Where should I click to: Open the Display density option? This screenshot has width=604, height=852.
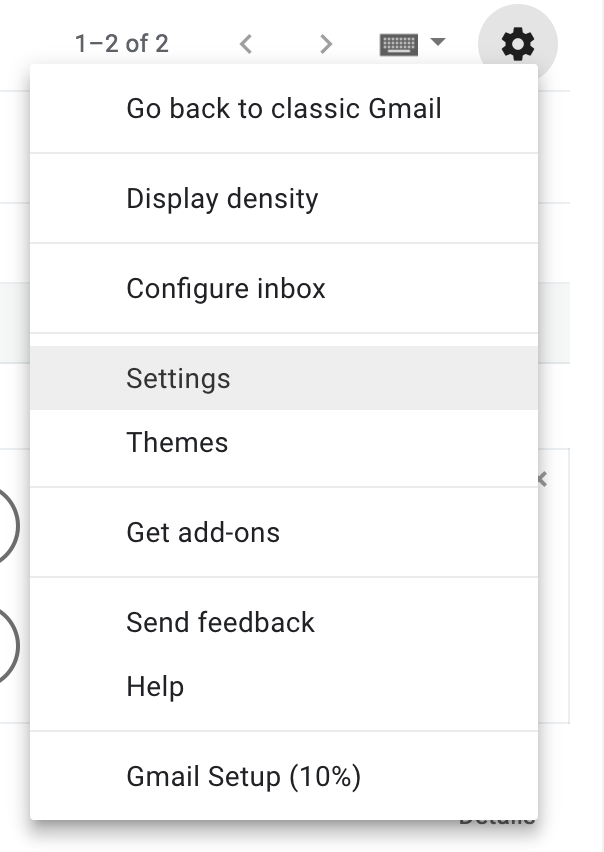pos(222,198)
